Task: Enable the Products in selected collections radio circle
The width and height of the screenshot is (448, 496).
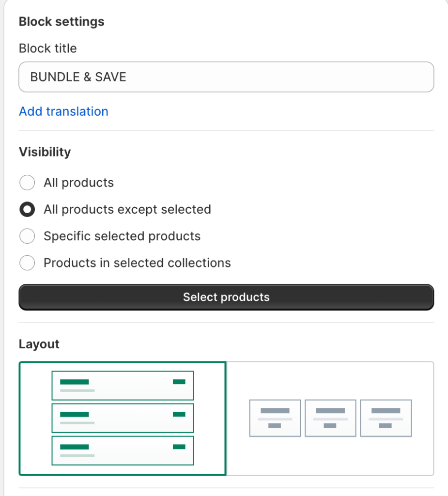Action: (27, 263)
